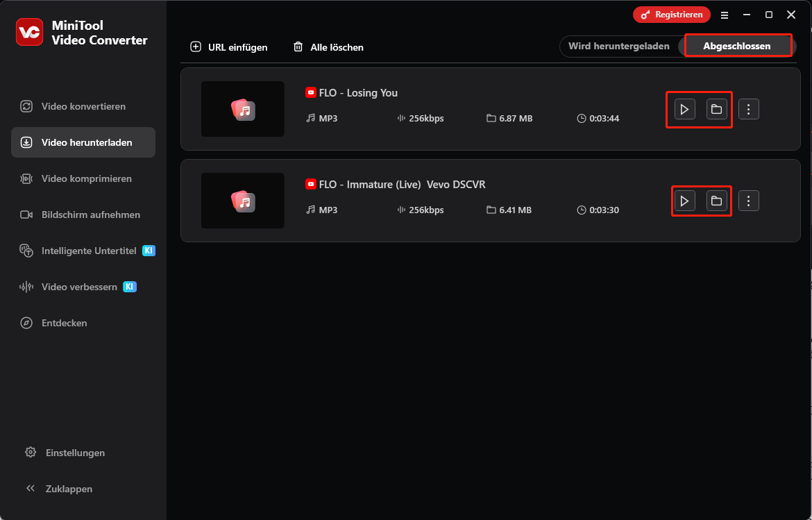Collapse sidebar with Zuklappen

click(59, 489)
